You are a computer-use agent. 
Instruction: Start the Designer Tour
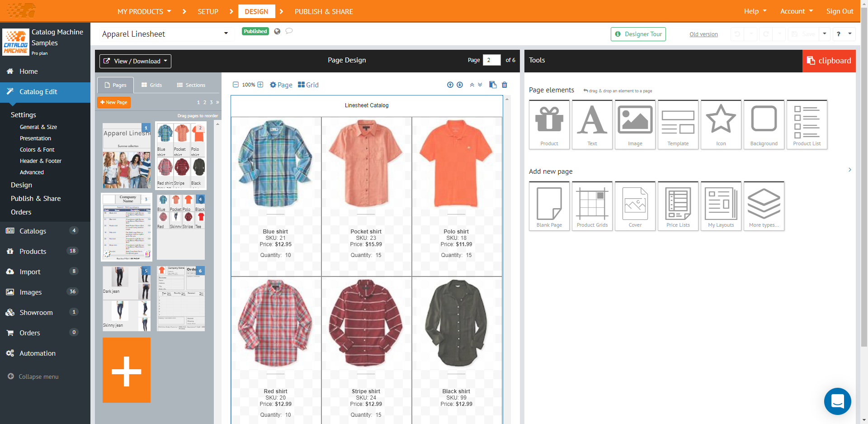pyautogui.click(x=638, y=34)
